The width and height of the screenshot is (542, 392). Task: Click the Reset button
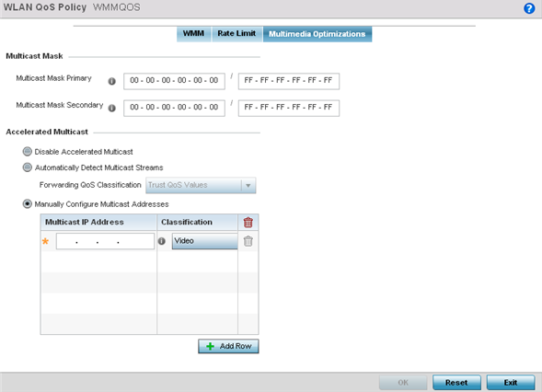[456, 382]
